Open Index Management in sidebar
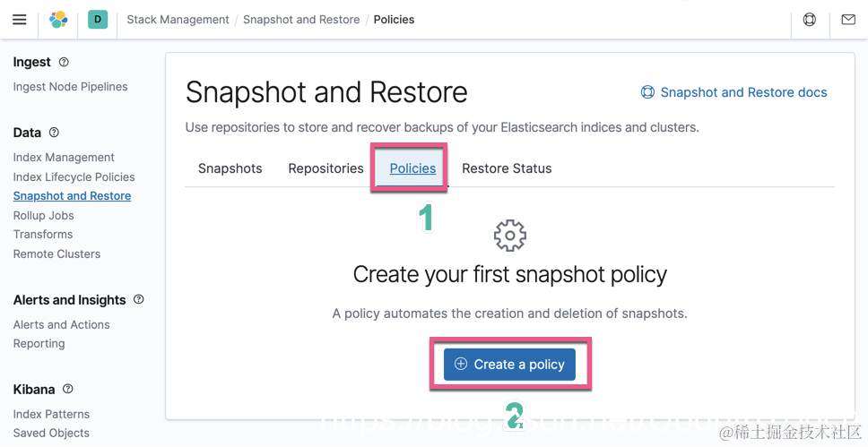The image size is (868, 447). (x=64, y=157)
